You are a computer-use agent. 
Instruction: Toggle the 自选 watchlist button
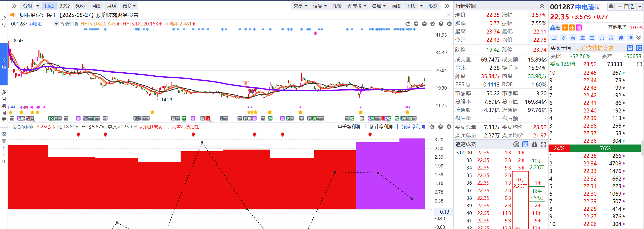point(626,7)
